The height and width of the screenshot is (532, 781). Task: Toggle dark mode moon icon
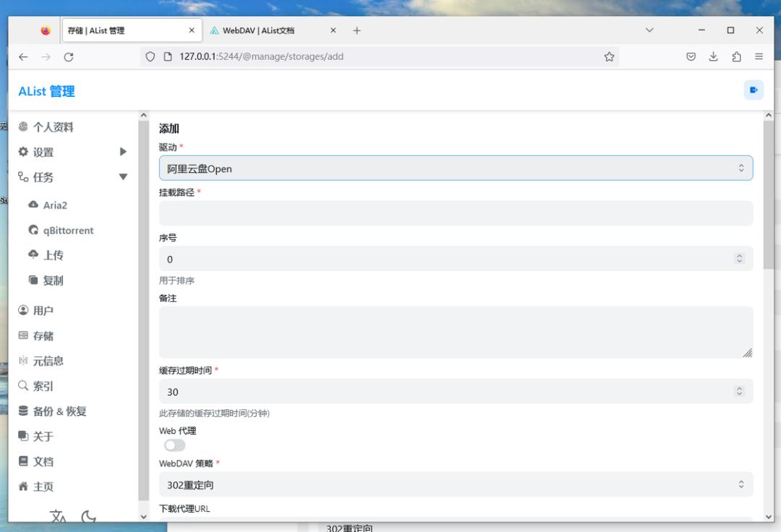(x=88, y=516)
